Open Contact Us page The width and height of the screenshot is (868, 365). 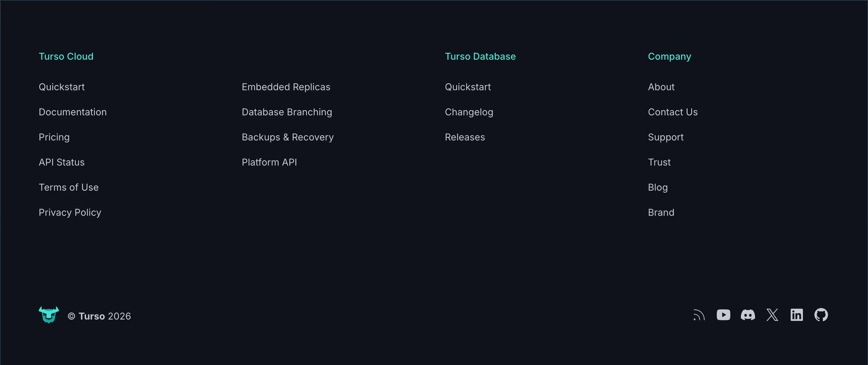673,112
